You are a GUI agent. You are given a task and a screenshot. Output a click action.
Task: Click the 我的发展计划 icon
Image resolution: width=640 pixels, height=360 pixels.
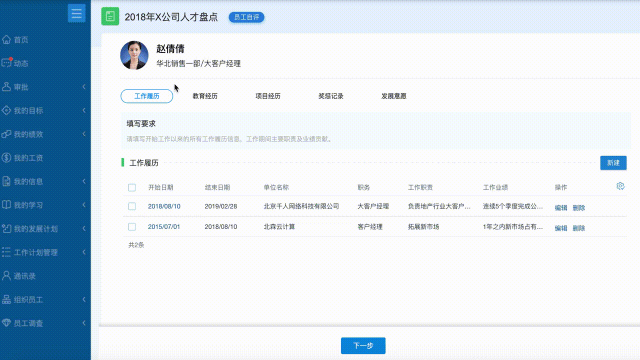(6, 229)
